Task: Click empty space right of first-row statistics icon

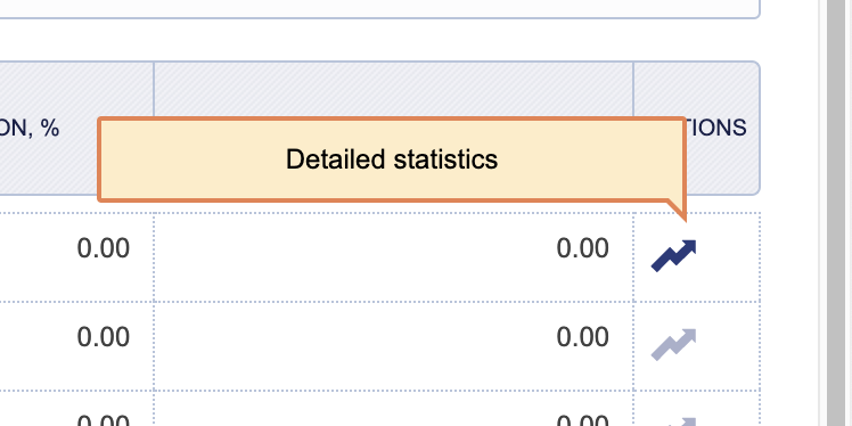Action: pyautogui.click(x=728, y=256)
